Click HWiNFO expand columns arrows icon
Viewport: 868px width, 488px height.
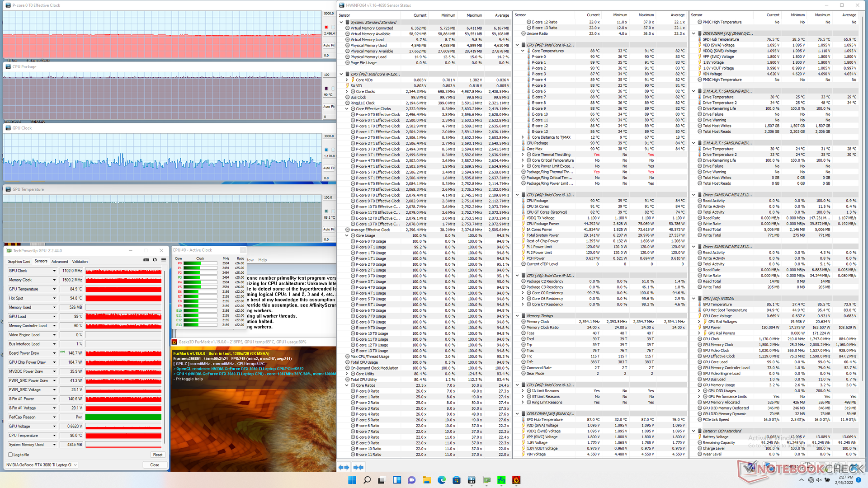(x=344, y=467)
